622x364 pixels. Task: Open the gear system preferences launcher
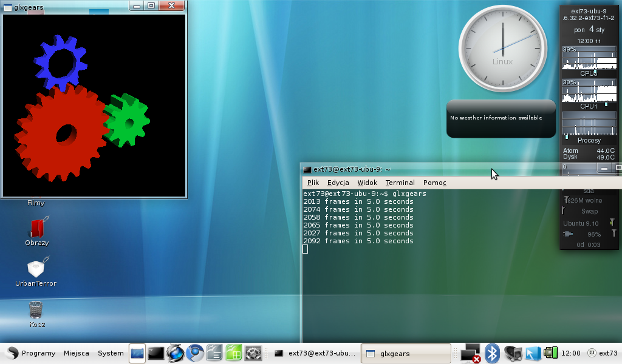[253, 353]
